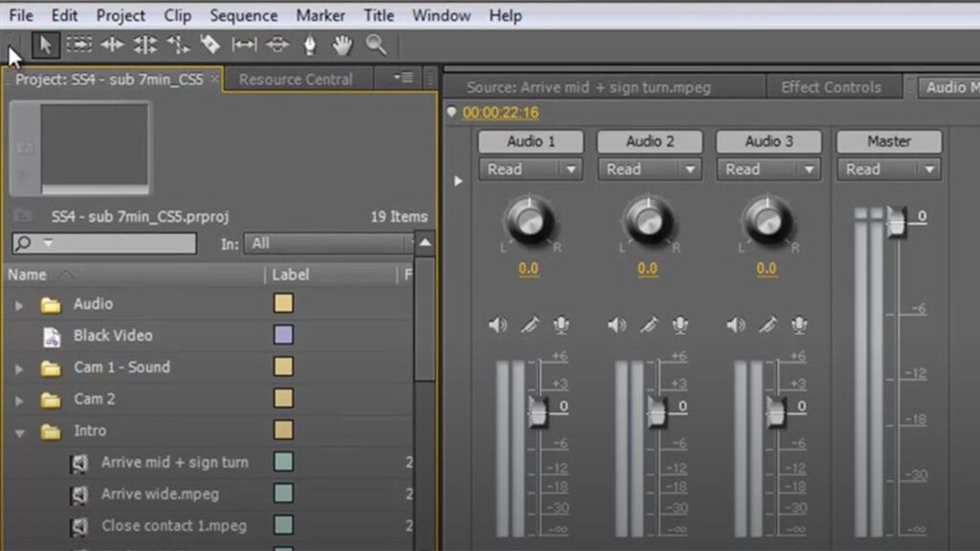Screen dimensions: 980x551
Task: Show effects and sends in Audio Mixer
Action: (x=458, y=181)
